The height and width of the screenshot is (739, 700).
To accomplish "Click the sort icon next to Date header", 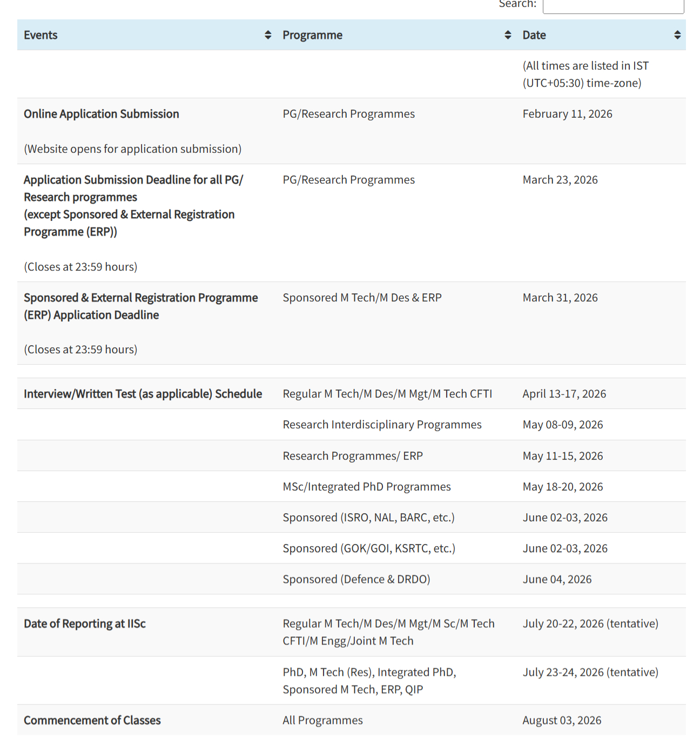I will (678, 35).
